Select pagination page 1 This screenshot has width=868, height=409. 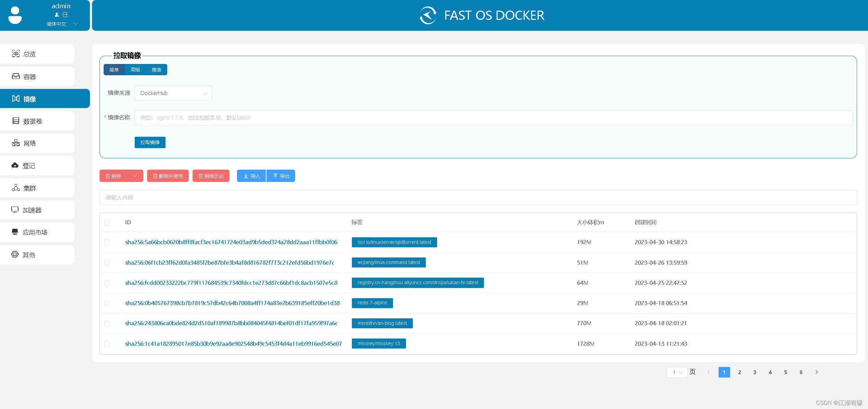724,372
